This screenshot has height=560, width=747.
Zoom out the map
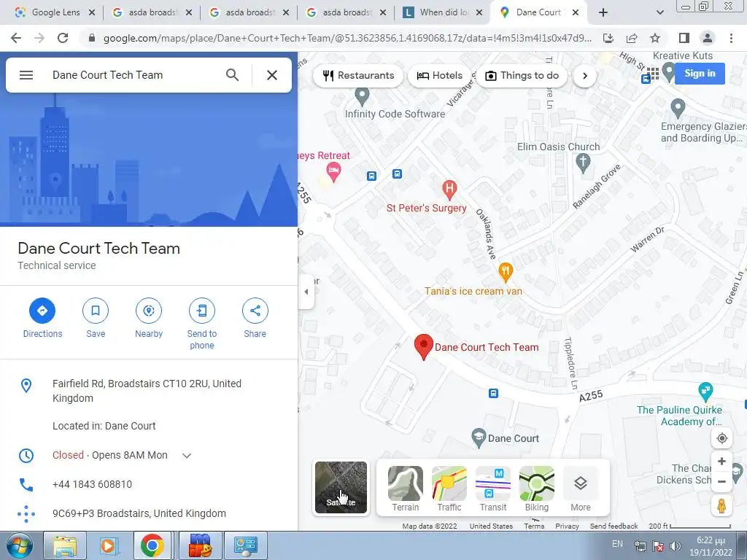pos(721,481)
